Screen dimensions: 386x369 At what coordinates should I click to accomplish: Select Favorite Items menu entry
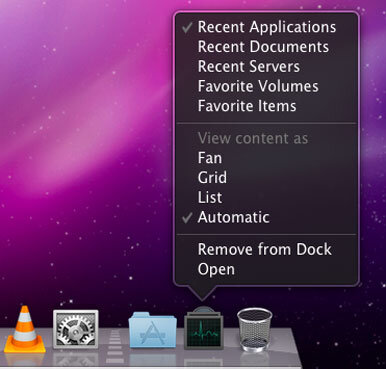click(267, 106)
